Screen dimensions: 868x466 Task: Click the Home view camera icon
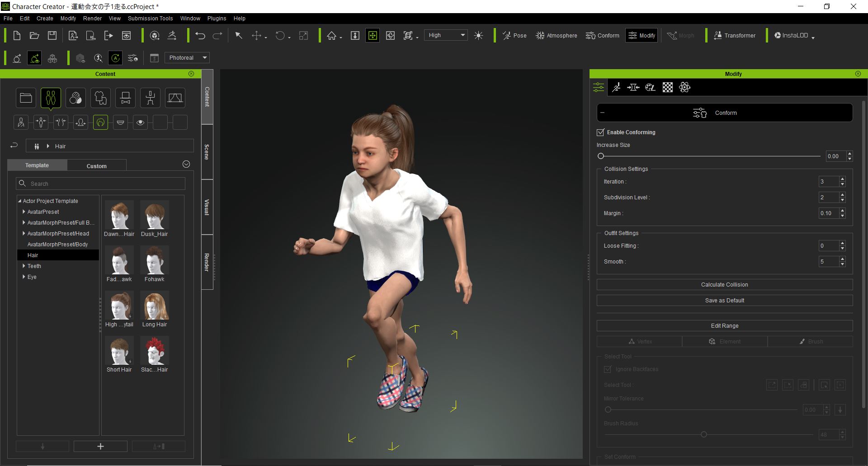[x=332, y=36]
